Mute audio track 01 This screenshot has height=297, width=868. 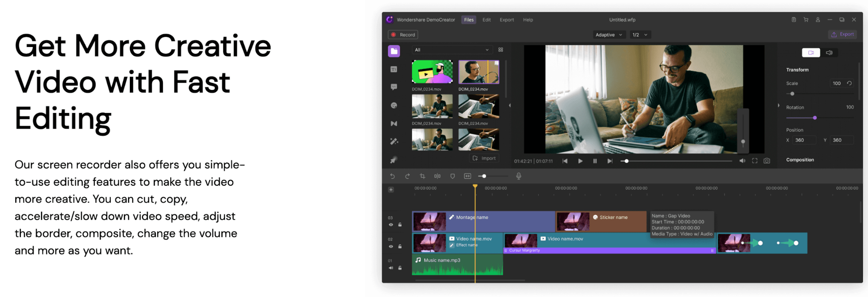pos(391,268)
